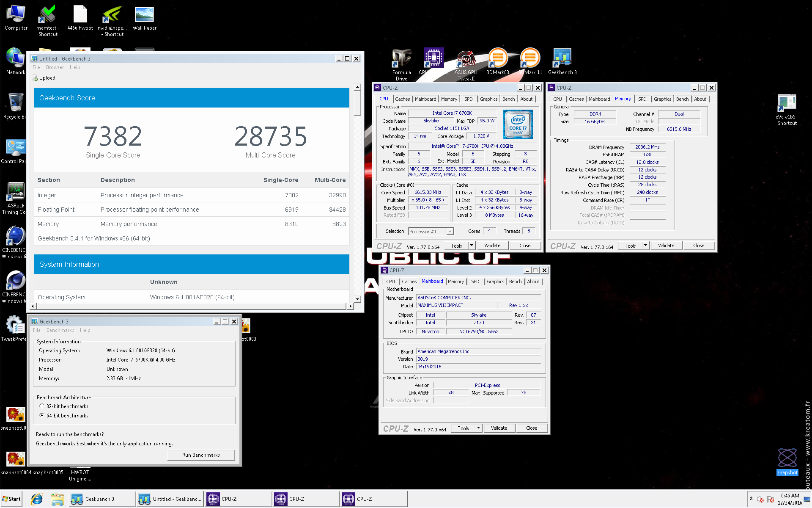Open Benchmarks menu in Geekbench 3 window
The height and width of the screenshot is (508, 812).
(60, 330)
